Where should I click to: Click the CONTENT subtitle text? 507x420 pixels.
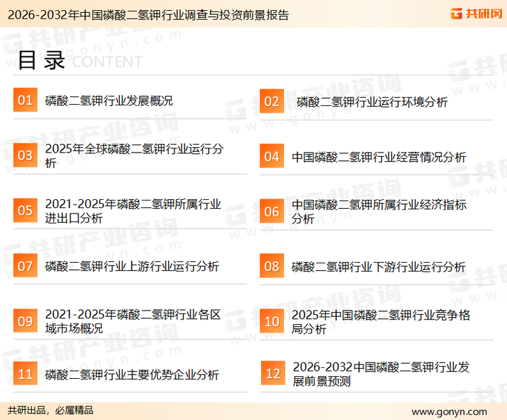(107, 61)
